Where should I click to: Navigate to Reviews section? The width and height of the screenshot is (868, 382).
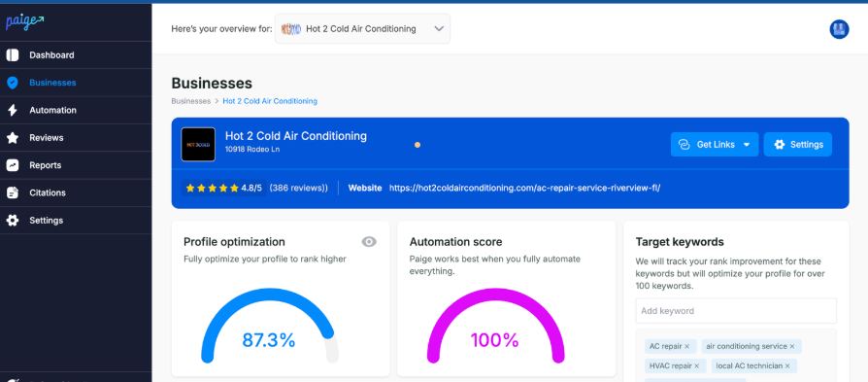pyautogui.click(x=76, y=137)
